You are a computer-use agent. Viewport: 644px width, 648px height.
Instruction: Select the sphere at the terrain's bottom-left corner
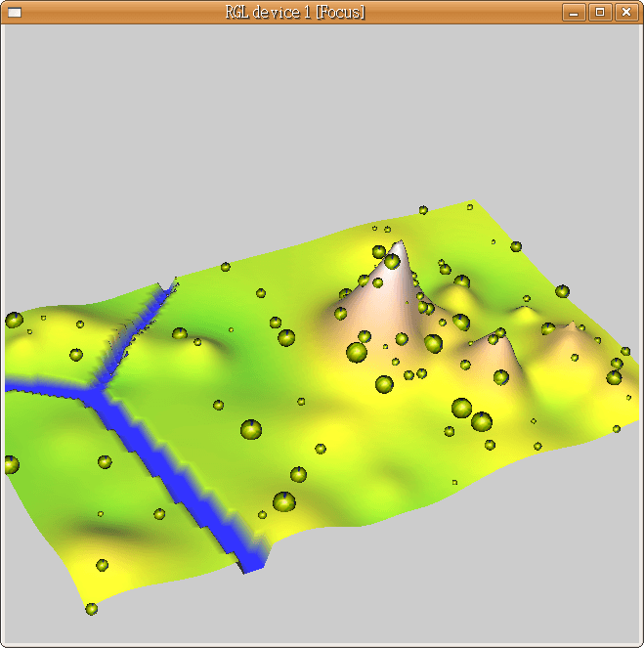point(92,609)
